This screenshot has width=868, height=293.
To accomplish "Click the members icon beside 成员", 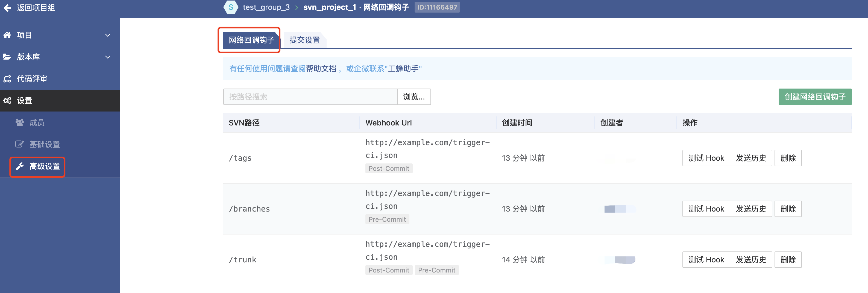I will coord(20,122).
